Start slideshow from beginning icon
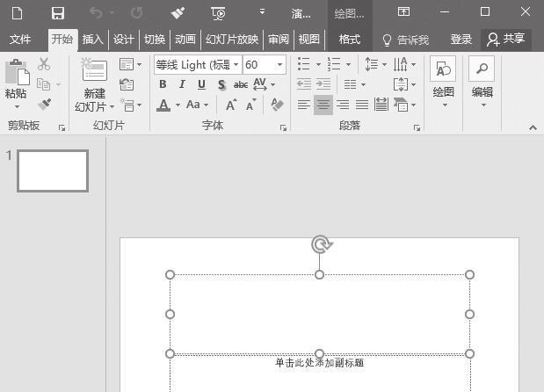The height and width of the screenshot is (392, 544). coord(218,13)
